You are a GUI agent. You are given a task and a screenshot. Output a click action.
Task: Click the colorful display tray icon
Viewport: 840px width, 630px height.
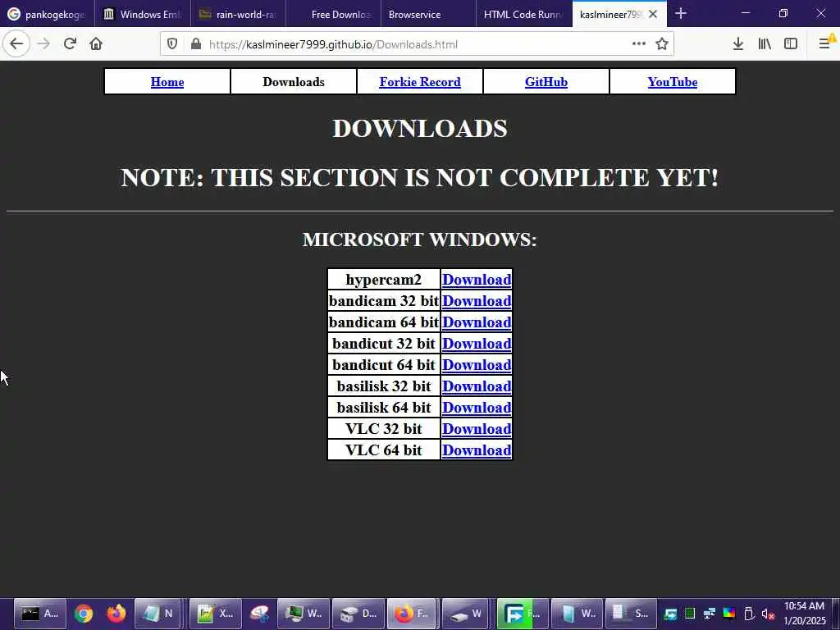pyautogui.click(x=729, y=614)
